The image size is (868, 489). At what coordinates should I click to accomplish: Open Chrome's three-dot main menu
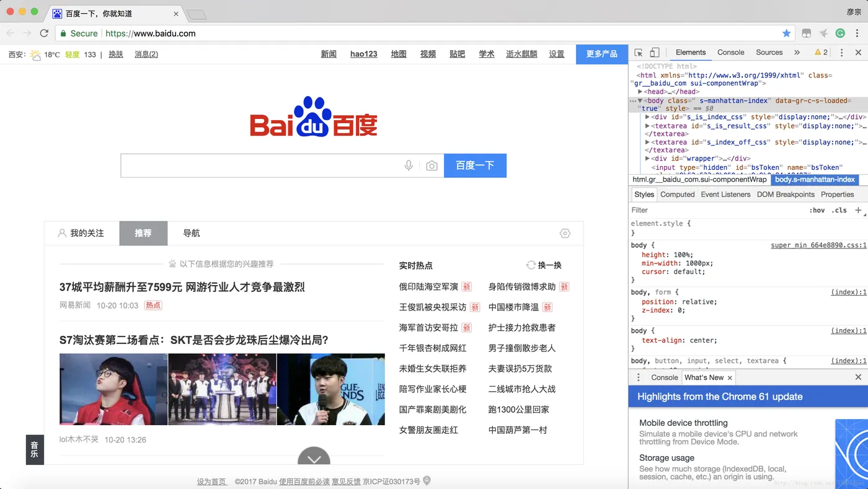pos(858,33)
